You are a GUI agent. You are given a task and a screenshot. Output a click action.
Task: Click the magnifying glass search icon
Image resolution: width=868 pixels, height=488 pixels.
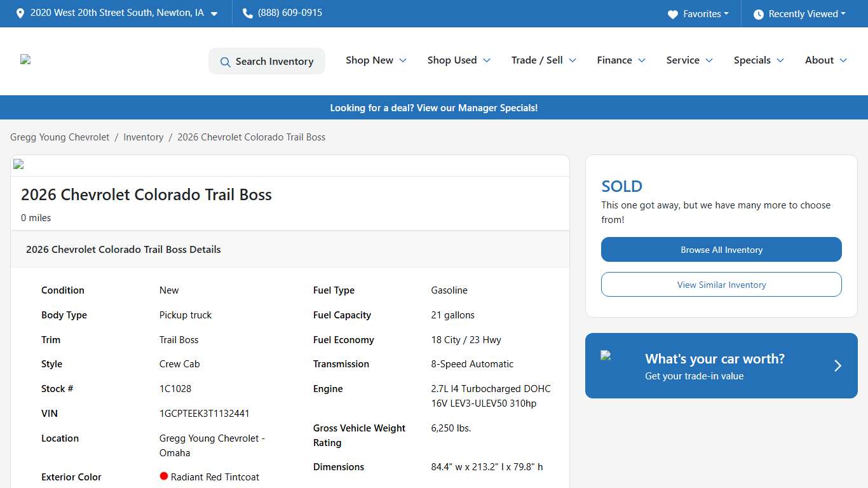(225, 62)
